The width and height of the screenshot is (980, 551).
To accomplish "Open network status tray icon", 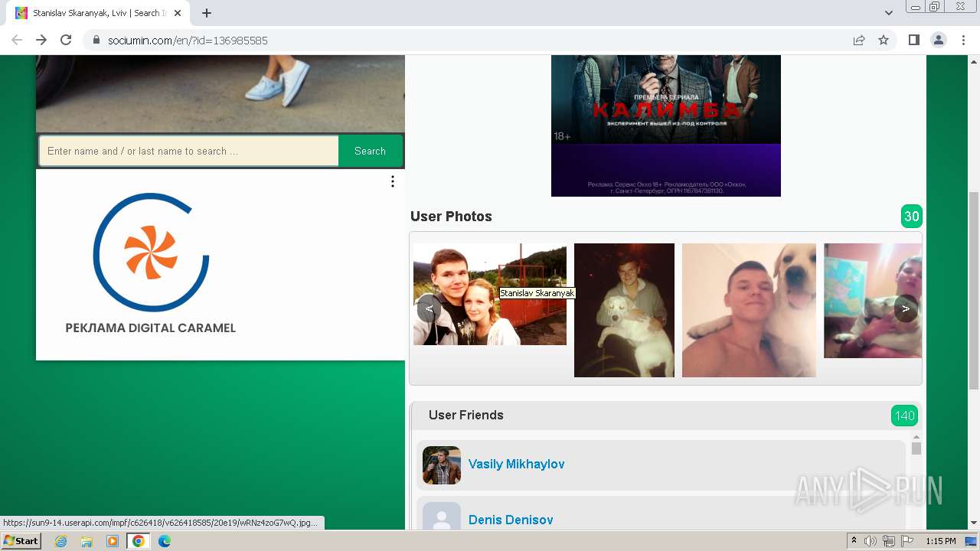I will [x=889, y=541].
